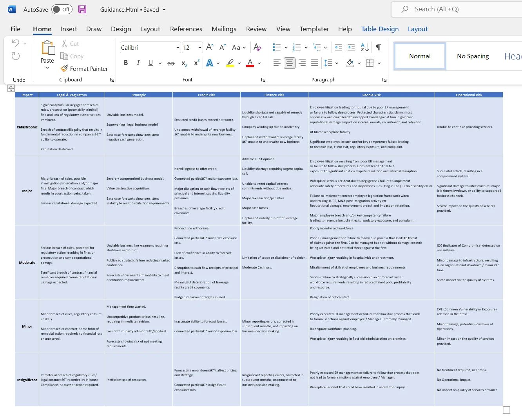Justify paragraph text
Image resolution: width=522 pixels, height=420 pixels.
pyautogui.click(x=315, y=63)
